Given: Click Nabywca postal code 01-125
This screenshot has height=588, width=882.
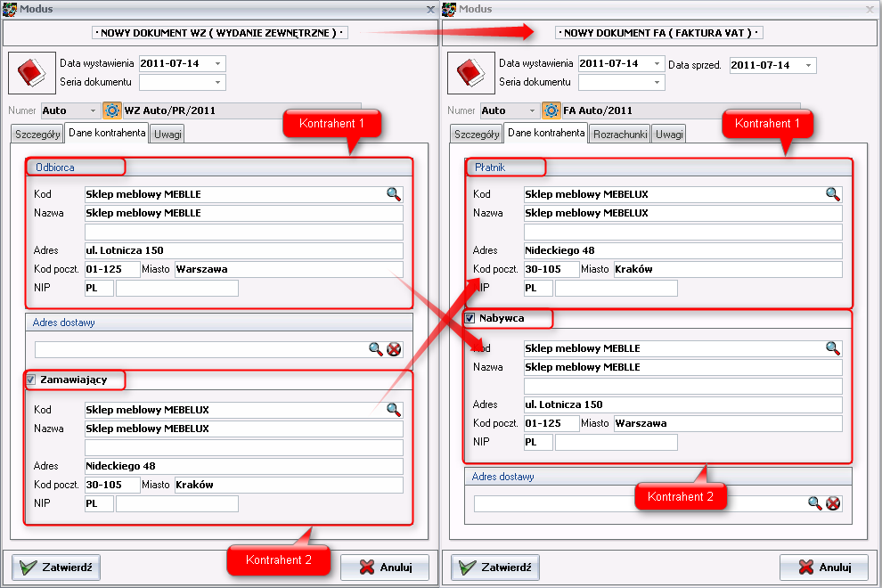Looking at the screenshot, I should click(551, 423).
